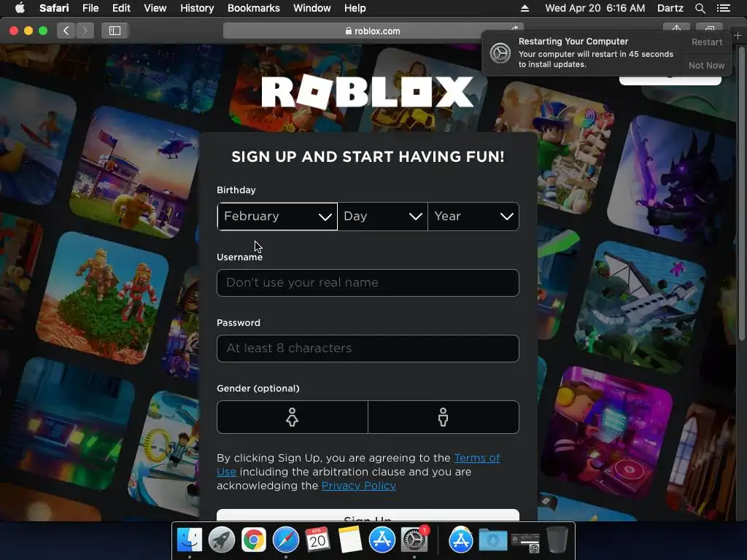The height and width of the screenshot is (560, 747).
Task: Open the Terms of Use link
Action: click(x=476, y=458)
